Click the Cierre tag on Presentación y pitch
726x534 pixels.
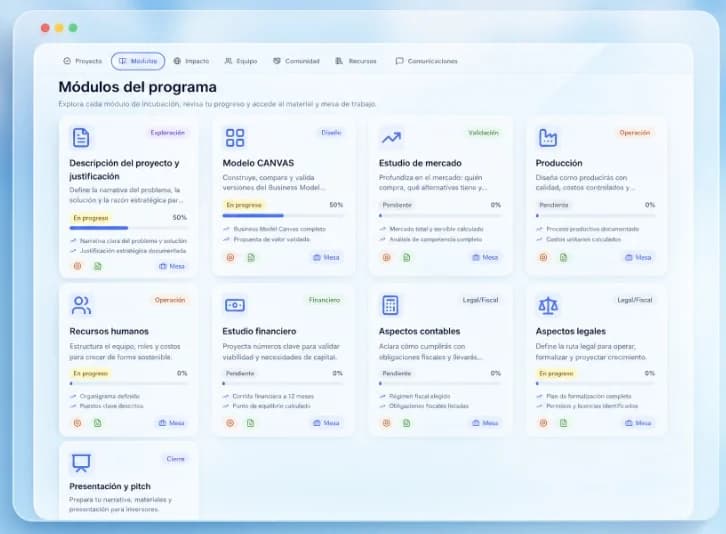click(x=175, y=459)
